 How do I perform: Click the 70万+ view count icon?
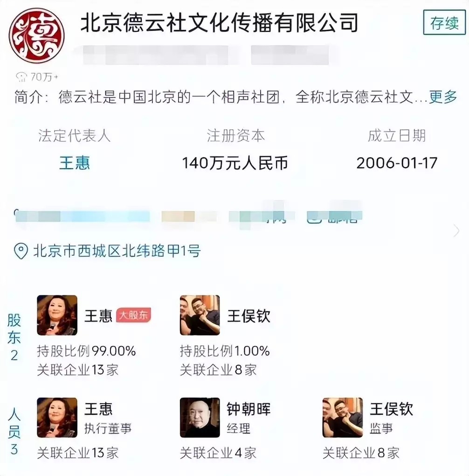22,77
